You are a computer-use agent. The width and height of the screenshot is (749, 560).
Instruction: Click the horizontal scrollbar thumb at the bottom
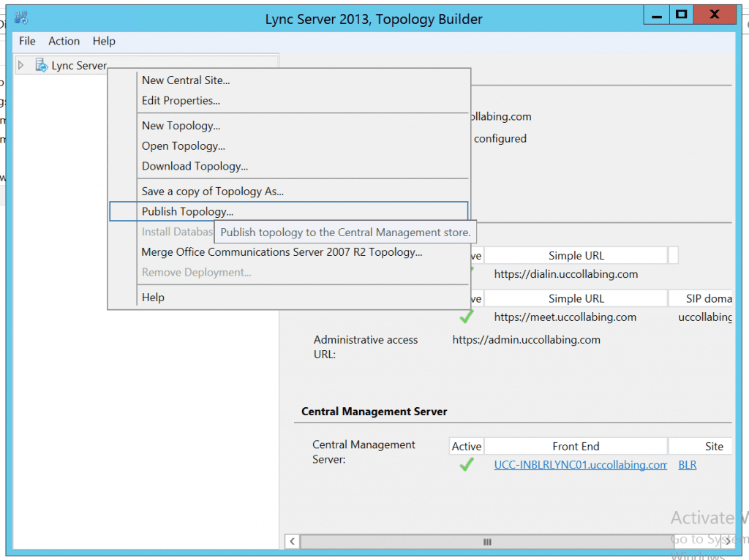(487, 541)
